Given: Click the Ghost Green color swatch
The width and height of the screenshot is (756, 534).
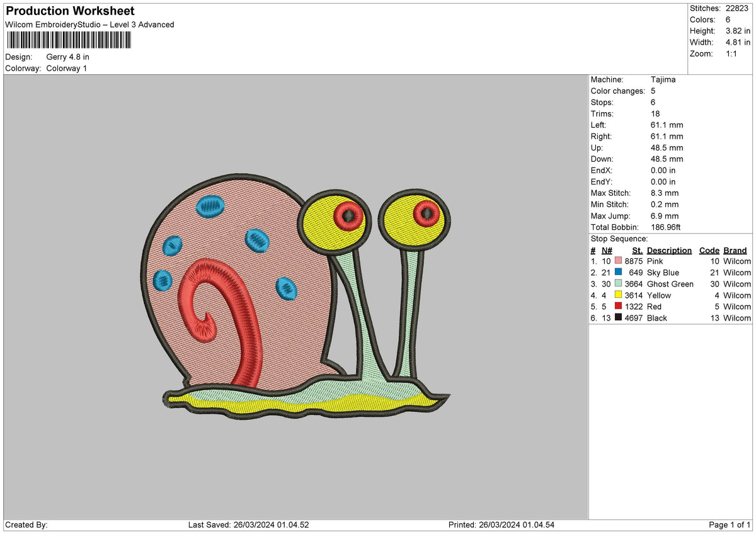Looking at the screenshot, I should (x=618, y=284).
